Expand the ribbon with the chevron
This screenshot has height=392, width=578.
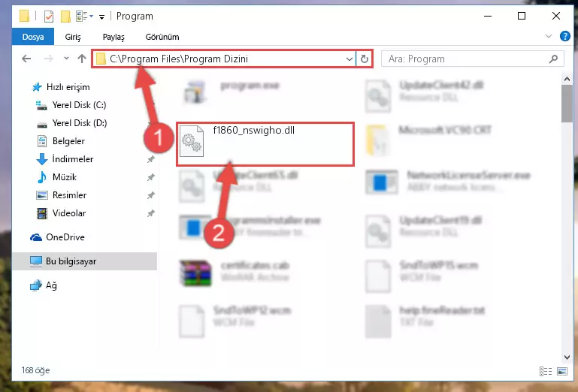(549, 36)
